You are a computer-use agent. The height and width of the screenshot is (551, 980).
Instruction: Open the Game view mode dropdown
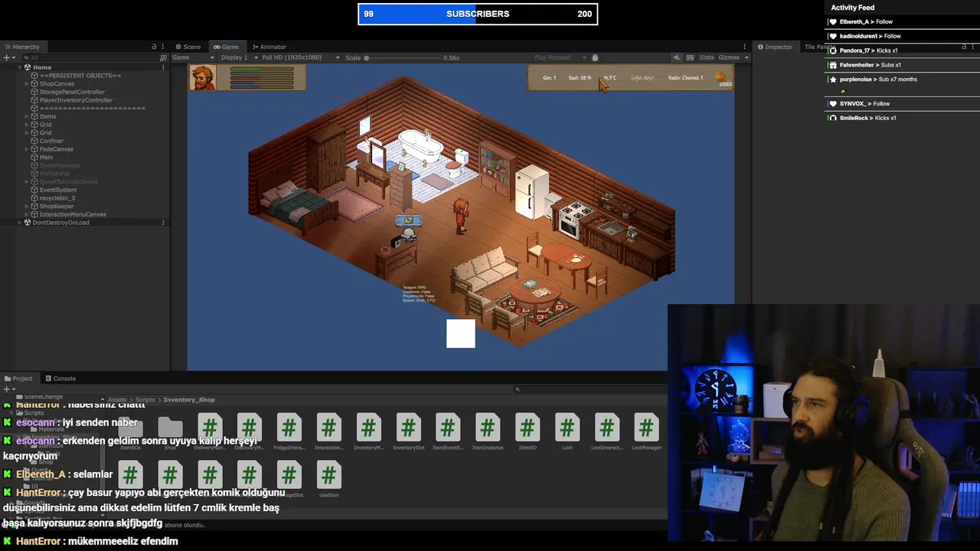click(x=194, y=57)
